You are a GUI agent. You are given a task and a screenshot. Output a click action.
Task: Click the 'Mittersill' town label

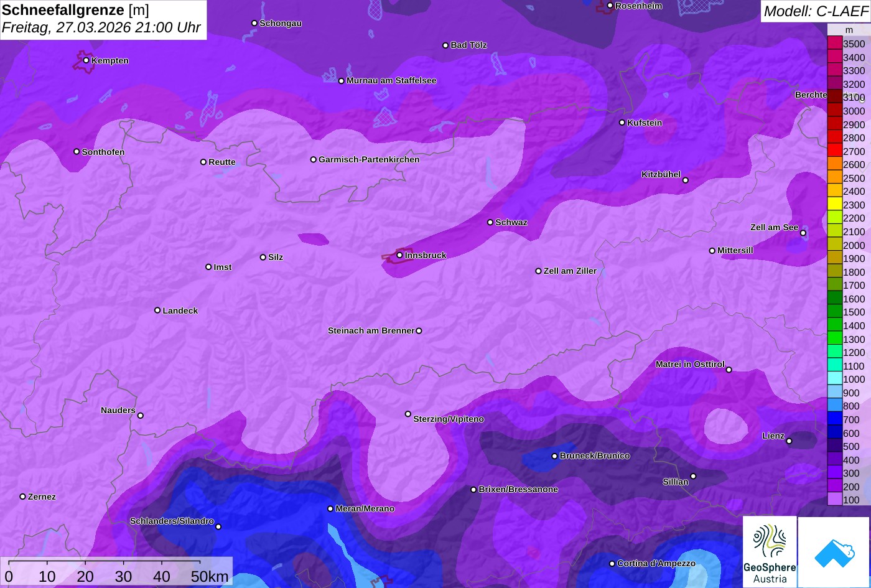[x=735, y=251]
